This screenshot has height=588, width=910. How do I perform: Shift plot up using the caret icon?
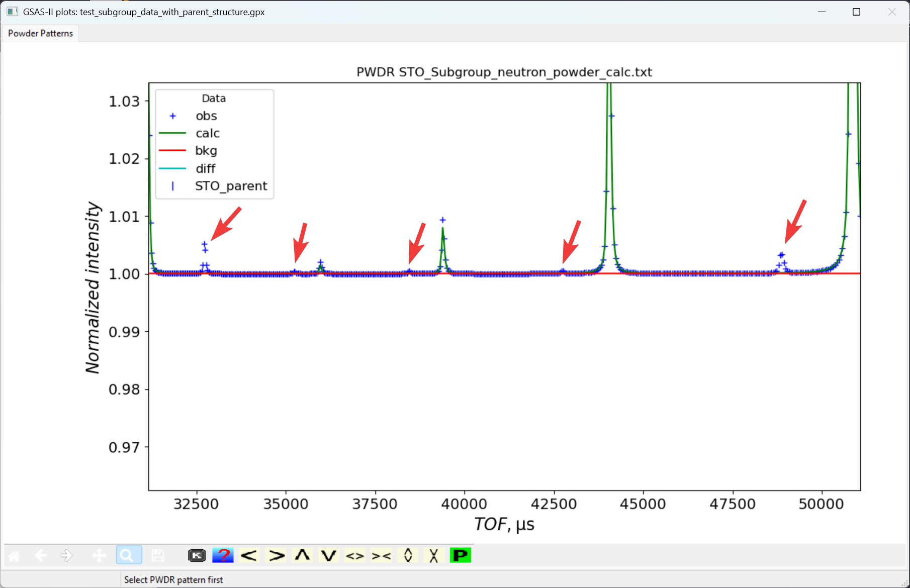click(x=302, y=555)
